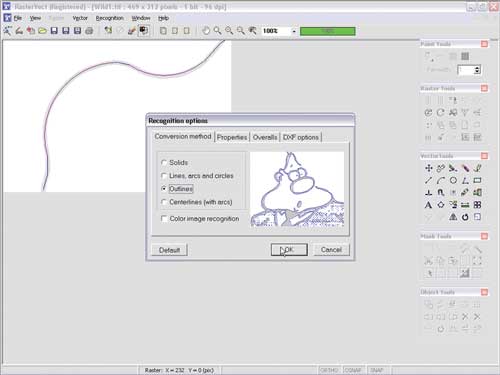Click the 100% zoom value field
The image size is (500, 375).
(276, 31)
